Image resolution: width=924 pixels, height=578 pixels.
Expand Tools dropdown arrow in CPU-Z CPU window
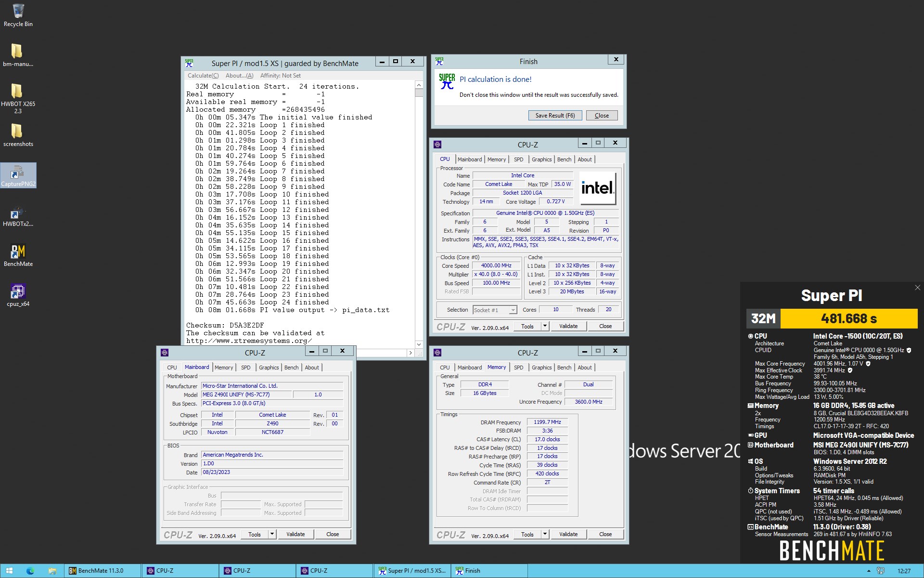(x=545, y=326)
